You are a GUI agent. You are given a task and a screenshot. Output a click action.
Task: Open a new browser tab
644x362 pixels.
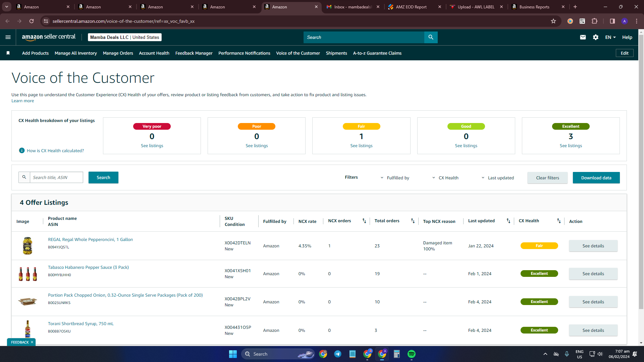[575, 7]
